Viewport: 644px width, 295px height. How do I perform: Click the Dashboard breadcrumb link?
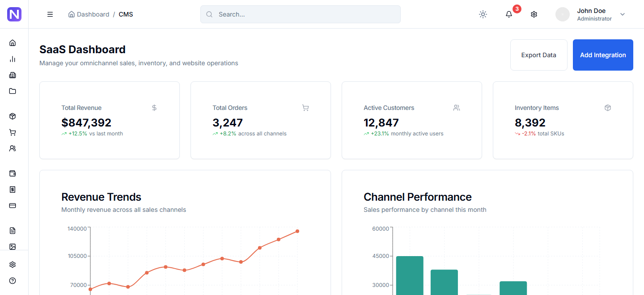pyautogui.click(x=89, y=14)
